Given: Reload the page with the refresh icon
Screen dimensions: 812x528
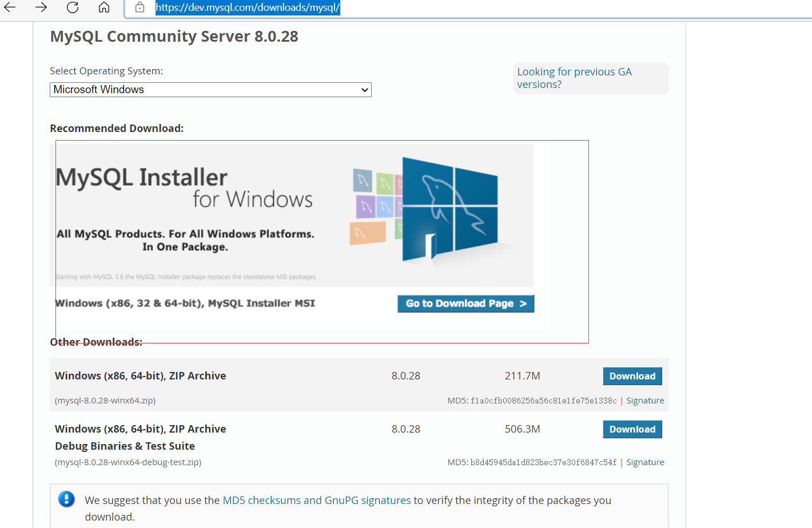Looking at the screenshot, I should coord(73,7).
